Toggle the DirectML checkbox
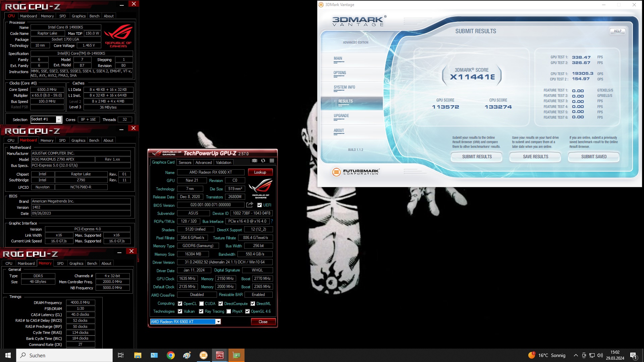644x362 pixels. (x=253, y=304)
